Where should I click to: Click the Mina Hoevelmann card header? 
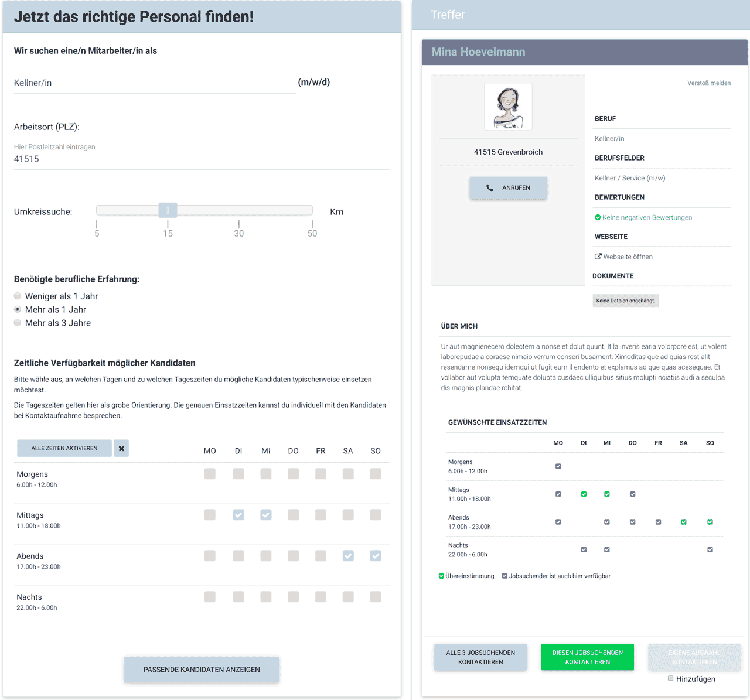(585, 52)
